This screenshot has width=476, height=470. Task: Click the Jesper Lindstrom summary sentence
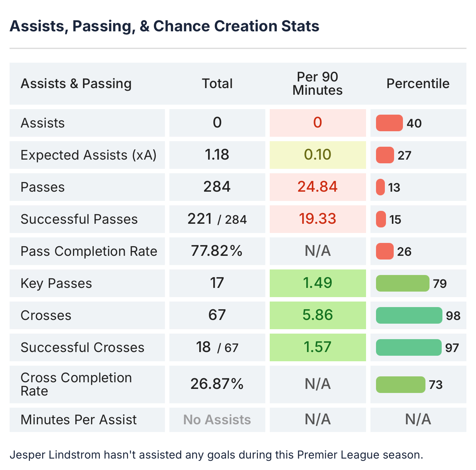pos(216,455)
